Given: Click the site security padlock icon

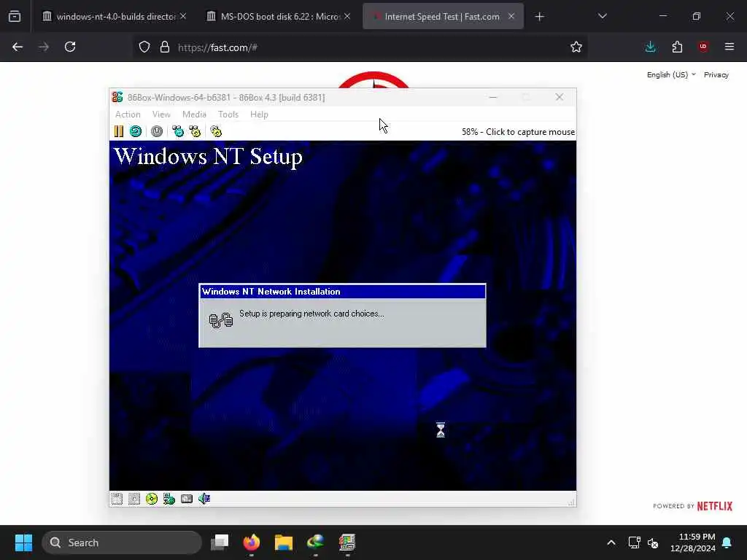Looking at the screenshot, I should point(165,47).
